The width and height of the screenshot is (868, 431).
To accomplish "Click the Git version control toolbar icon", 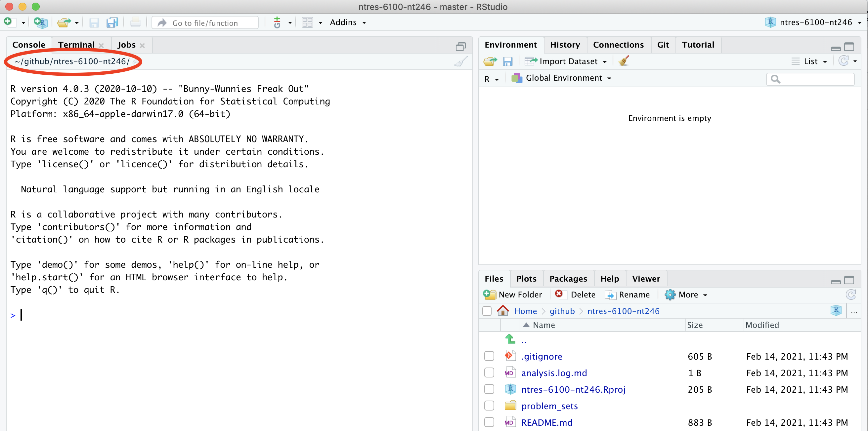I will coord(277,22).
